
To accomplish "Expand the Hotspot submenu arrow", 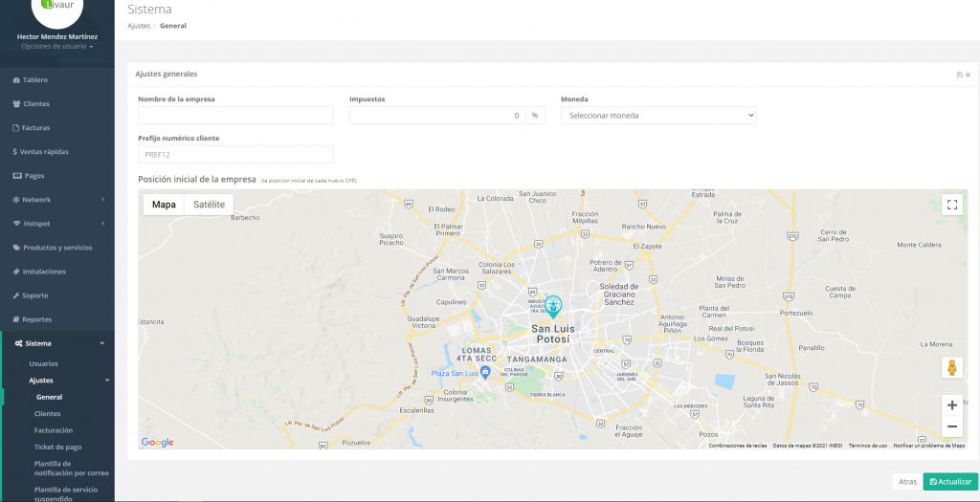I will tap(102, 224).
